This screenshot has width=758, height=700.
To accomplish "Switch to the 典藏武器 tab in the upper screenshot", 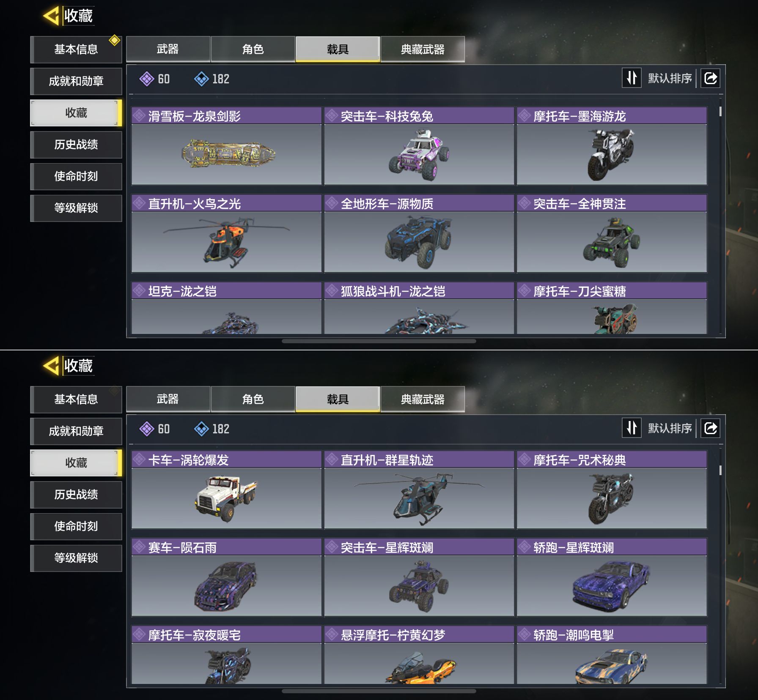I will [x=423, y=49].
